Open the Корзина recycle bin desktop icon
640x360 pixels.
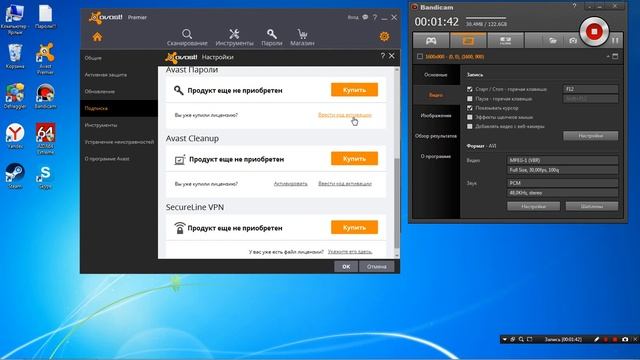(x=15, y=56)
